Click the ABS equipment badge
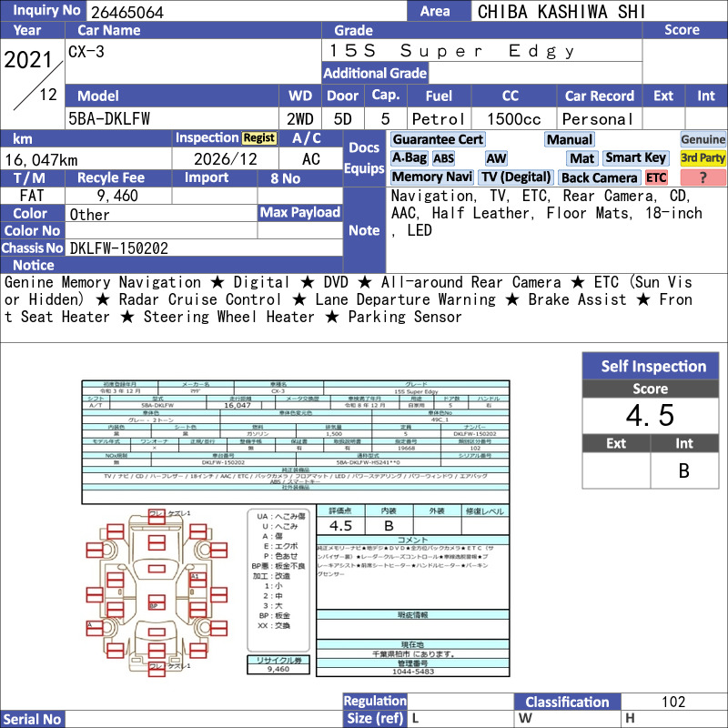Screen dimensions: 728x728 coord(444,158)
